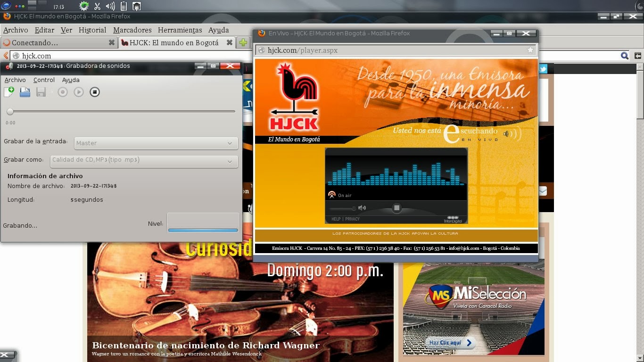Screen dimensions: 644x362
Task: Click the search magnifier icon in Firefox
Action: point(625,56)
